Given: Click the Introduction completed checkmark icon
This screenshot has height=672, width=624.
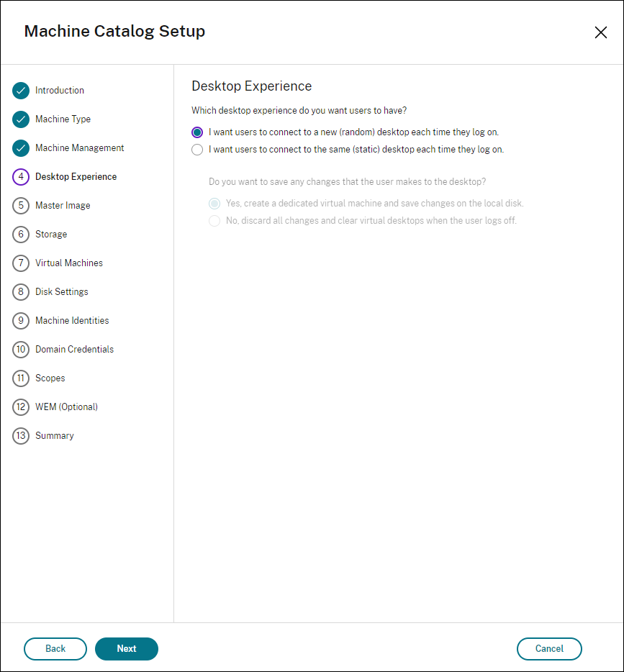Looking at the screenshot, I should tap(21, 91).
